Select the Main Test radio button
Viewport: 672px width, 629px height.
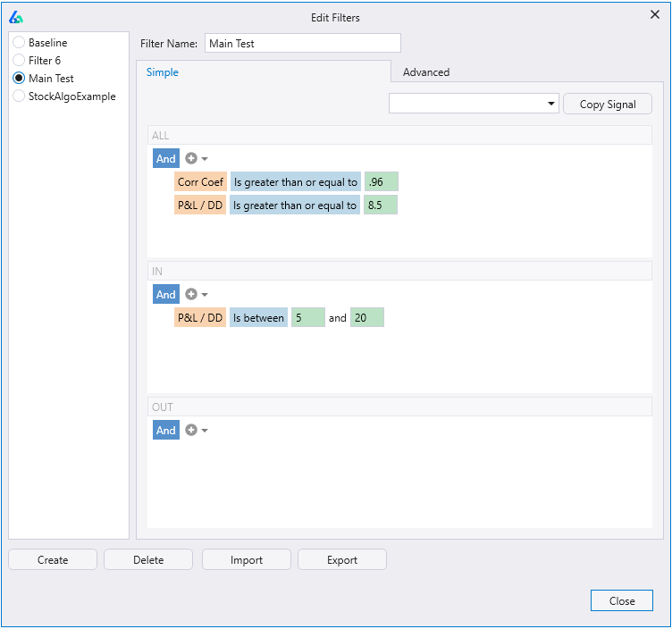click(x=19, y=78)
